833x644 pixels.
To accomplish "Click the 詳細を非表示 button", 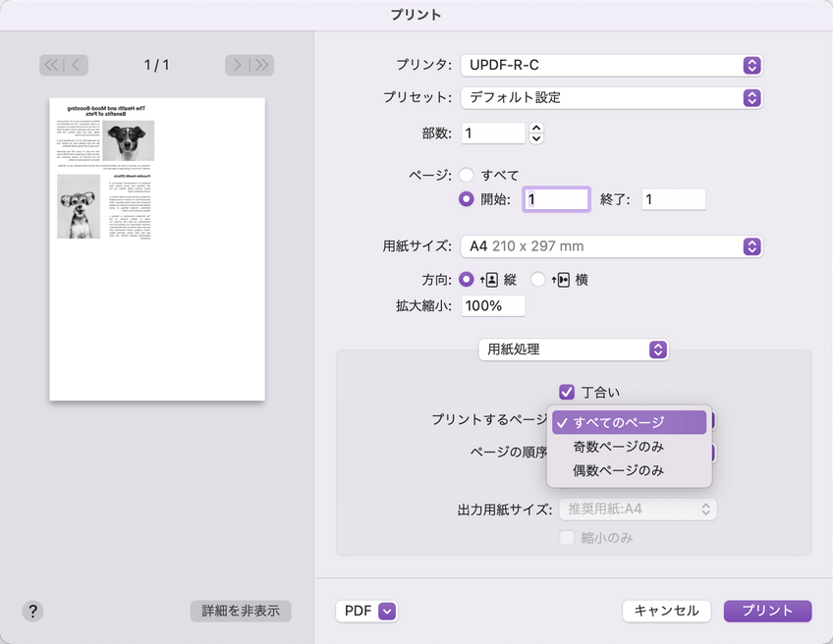I will pos(241,611).
